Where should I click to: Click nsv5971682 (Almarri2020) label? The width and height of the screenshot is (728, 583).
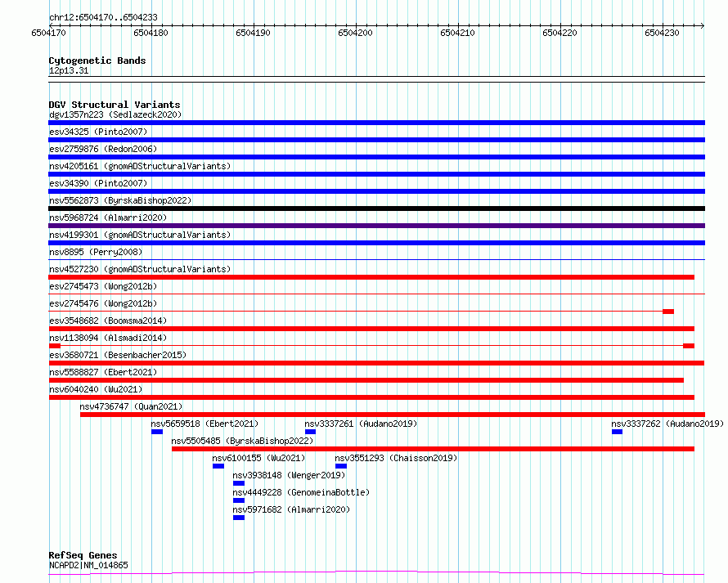pyautogui.click(x=291, y=509)
